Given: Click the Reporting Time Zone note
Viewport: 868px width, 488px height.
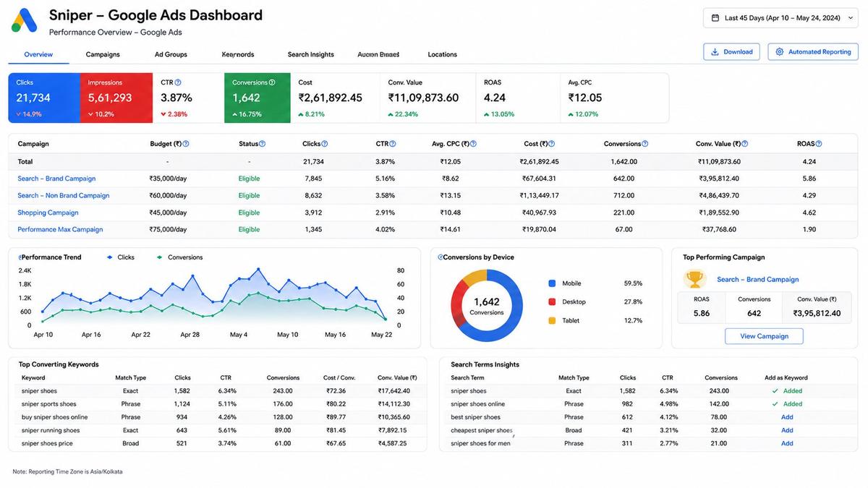Looking at the screenshot, I should coord(67,471).
